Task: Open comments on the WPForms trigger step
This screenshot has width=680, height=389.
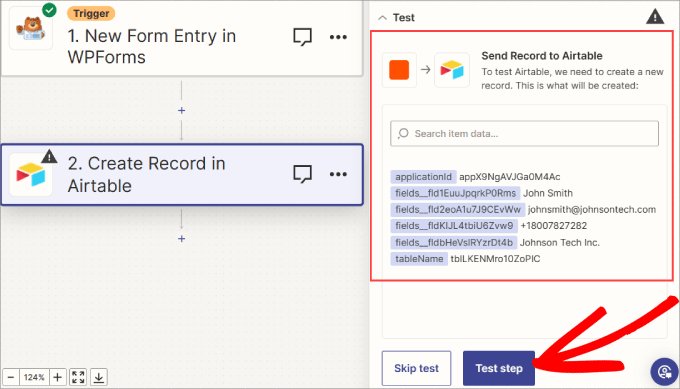Action: tap(302, 37)
